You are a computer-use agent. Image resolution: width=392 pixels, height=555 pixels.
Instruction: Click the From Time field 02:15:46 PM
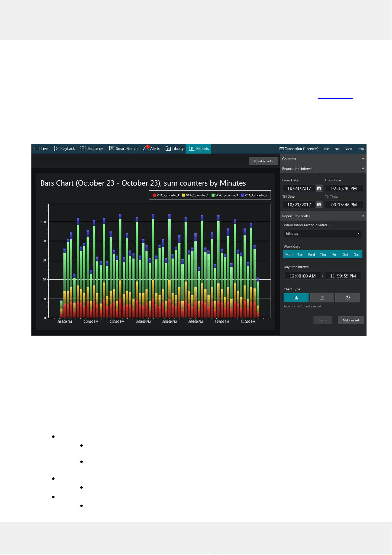coord(344,188)
